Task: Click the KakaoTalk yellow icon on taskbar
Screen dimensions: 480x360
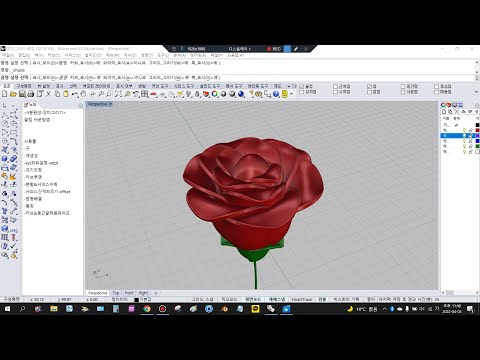Action: (x=255, y=309)
